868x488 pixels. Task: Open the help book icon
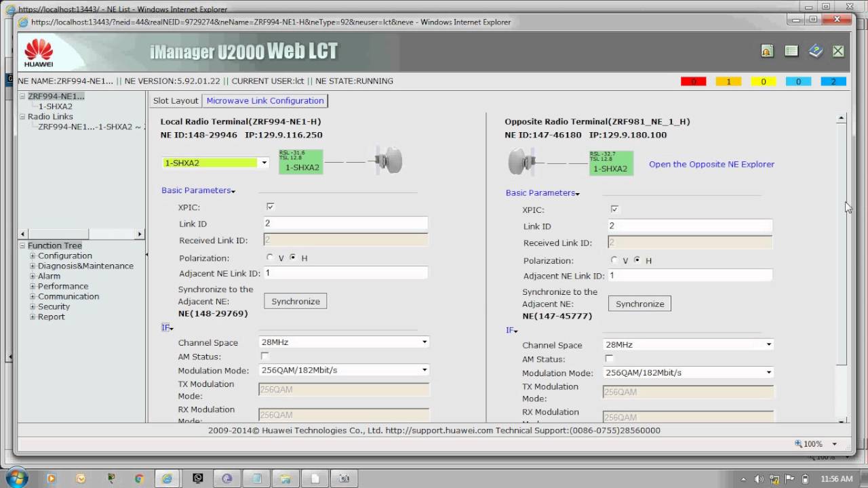816,52
